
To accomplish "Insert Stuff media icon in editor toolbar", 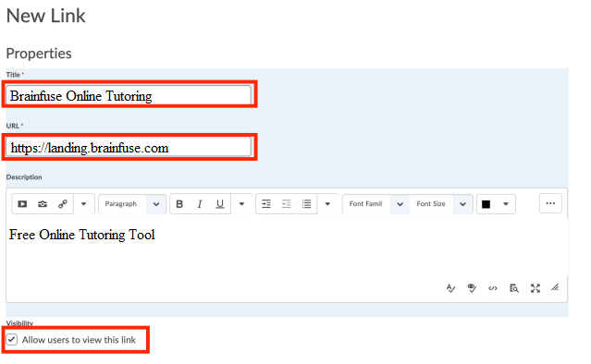I will [22, 204].
